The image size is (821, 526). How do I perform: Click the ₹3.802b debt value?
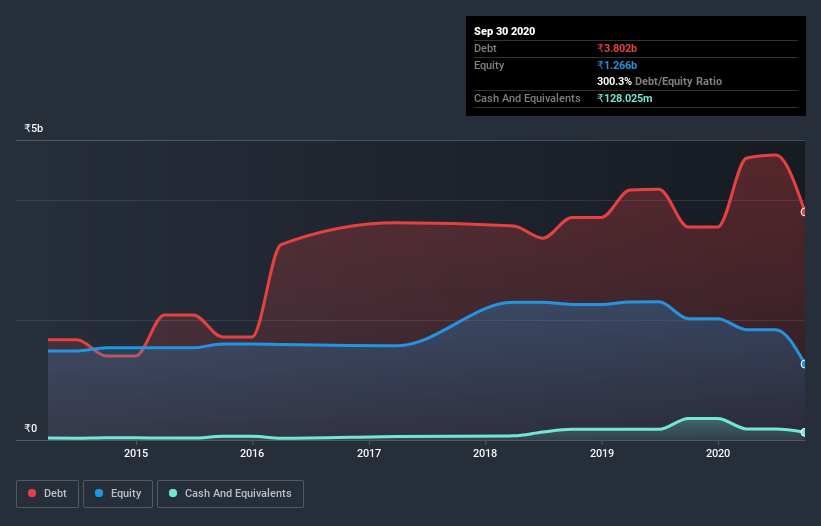(x=617, y=48)
